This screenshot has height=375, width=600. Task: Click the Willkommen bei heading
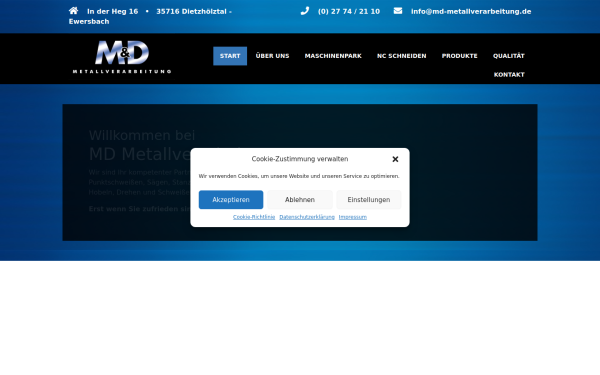pos(142,135)
